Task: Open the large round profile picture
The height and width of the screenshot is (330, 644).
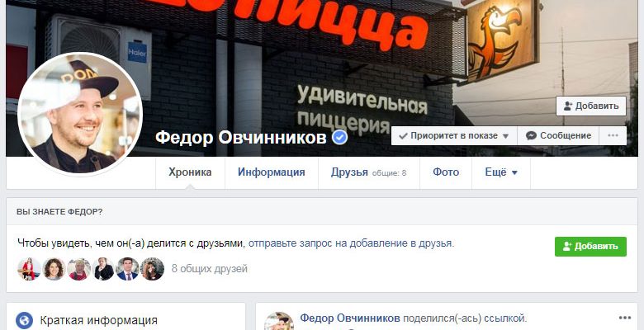Action: [80, 113]
